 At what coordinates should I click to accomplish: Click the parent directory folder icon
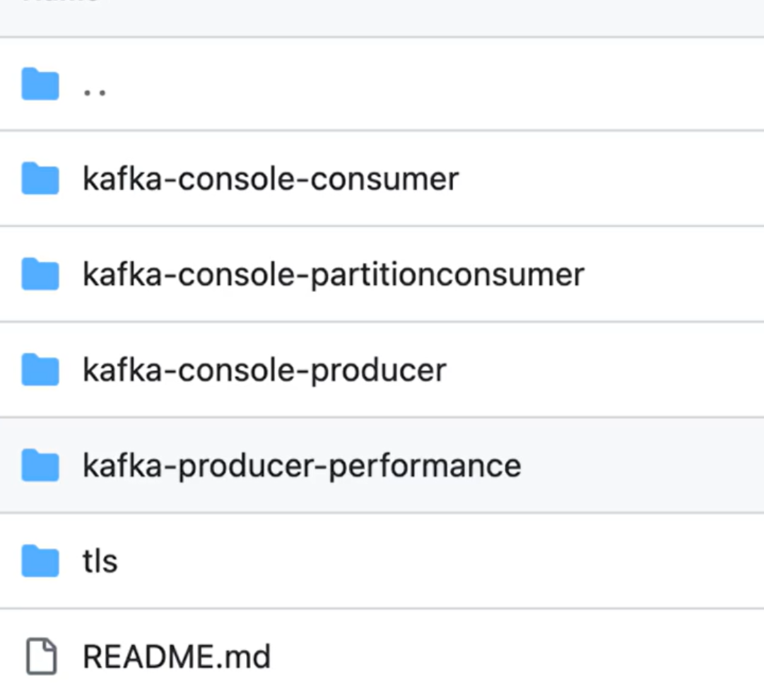[x=40, y=84]
